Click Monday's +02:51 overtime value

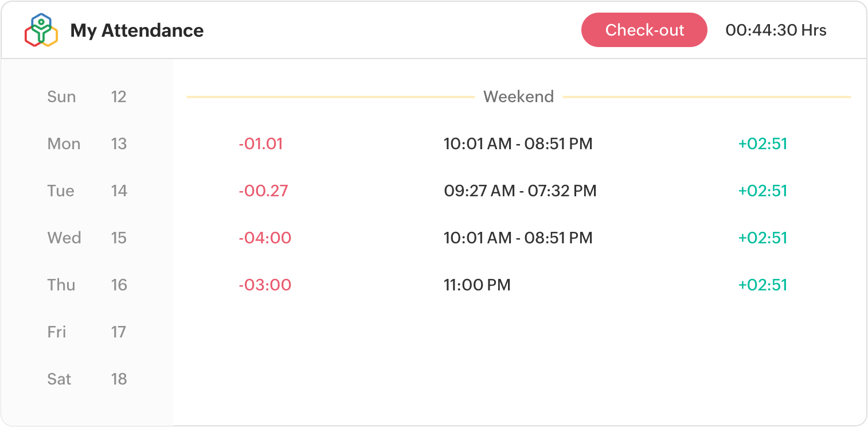pyautogui.click(x=763, y=143)
